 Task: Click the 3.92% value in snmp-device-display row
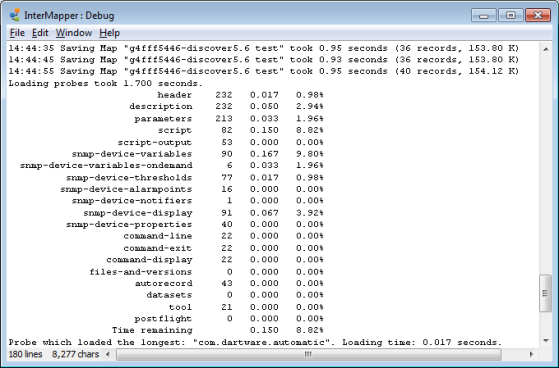[309, 213]
